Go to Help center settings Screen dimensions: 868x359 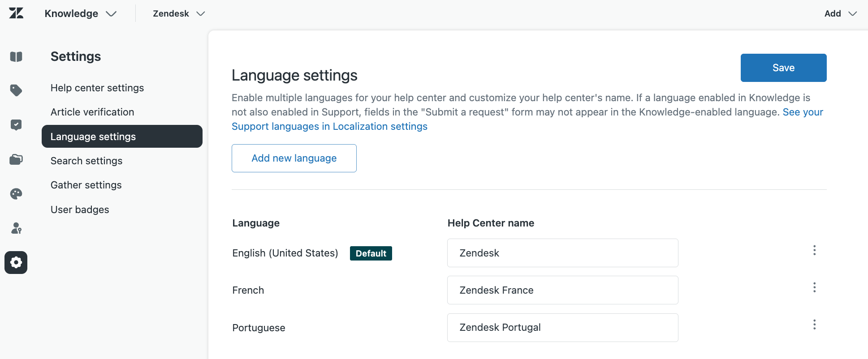97,88
